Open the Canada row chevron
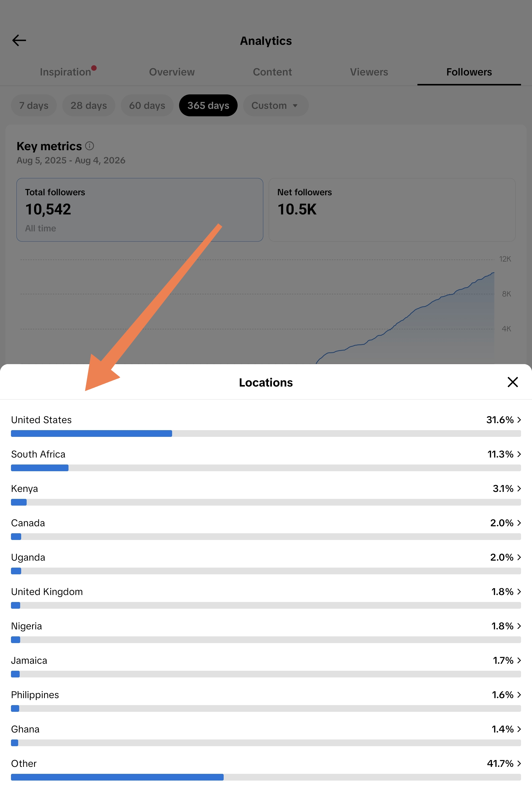 click(x=519, y=523)
